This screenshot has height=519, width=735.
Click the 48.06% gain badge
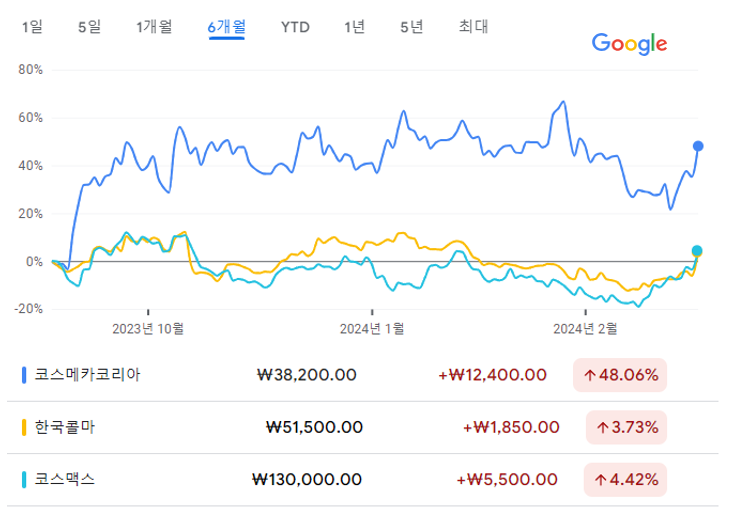click(x=620, y=375)
